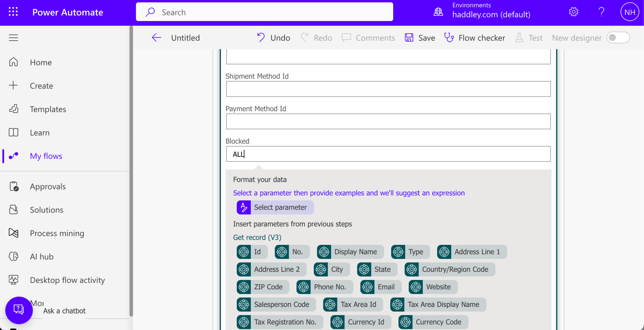644x330 pixels.
Task: Insert the Tax Registration No. parameter
Action: pyautogui.click(x=280, y=322)
